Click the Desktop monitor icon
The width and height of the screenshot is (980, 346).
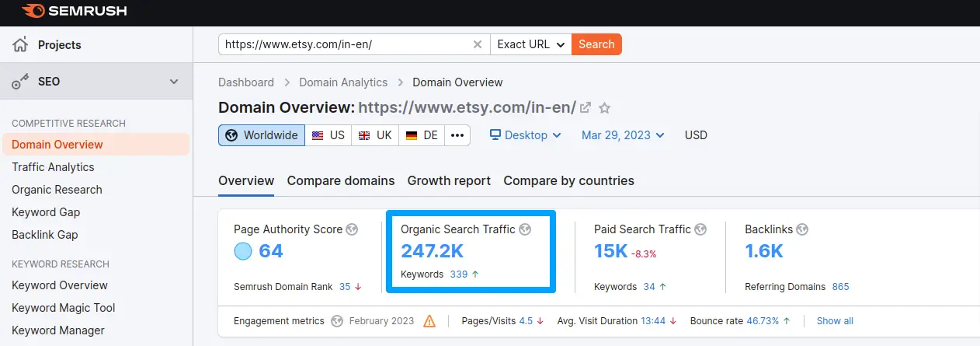pyautogui.click(x=495, y=135)
